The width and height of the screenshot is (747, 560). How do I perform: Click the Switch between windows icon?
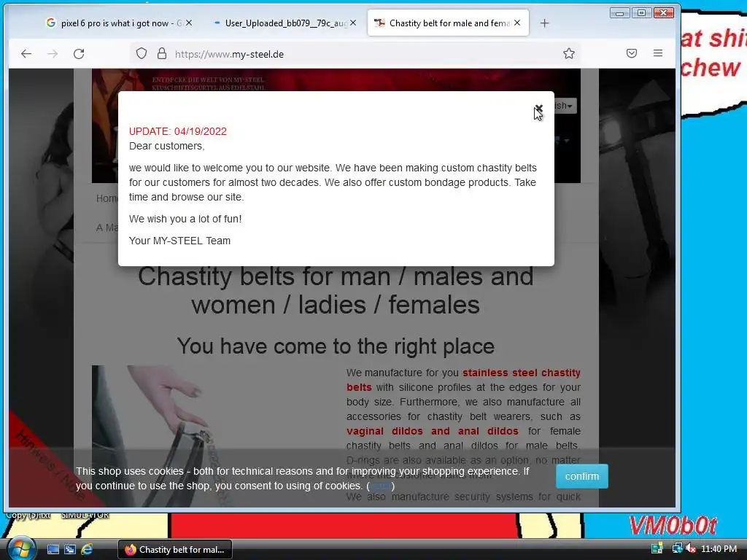pos(69,550)
